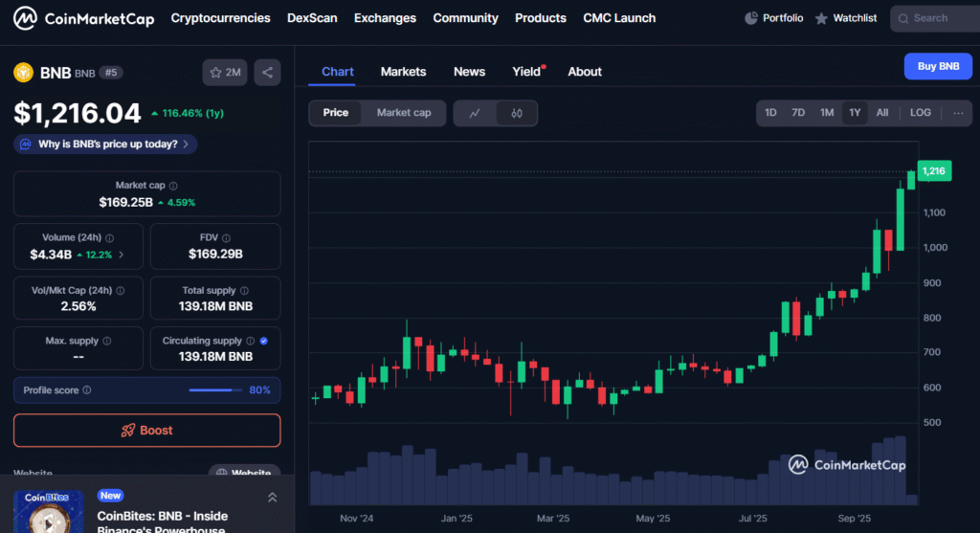Set chart range to 1Y
The height and width of the screenshot is (533, 980).
(855, 113)
